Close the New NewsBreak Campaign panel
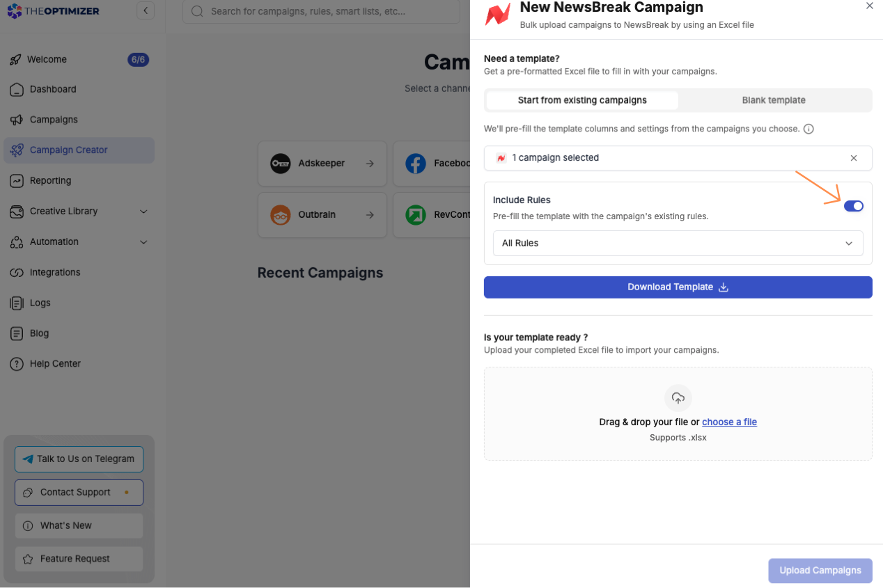This screenshot has width=883, height=588. [869, 6]
